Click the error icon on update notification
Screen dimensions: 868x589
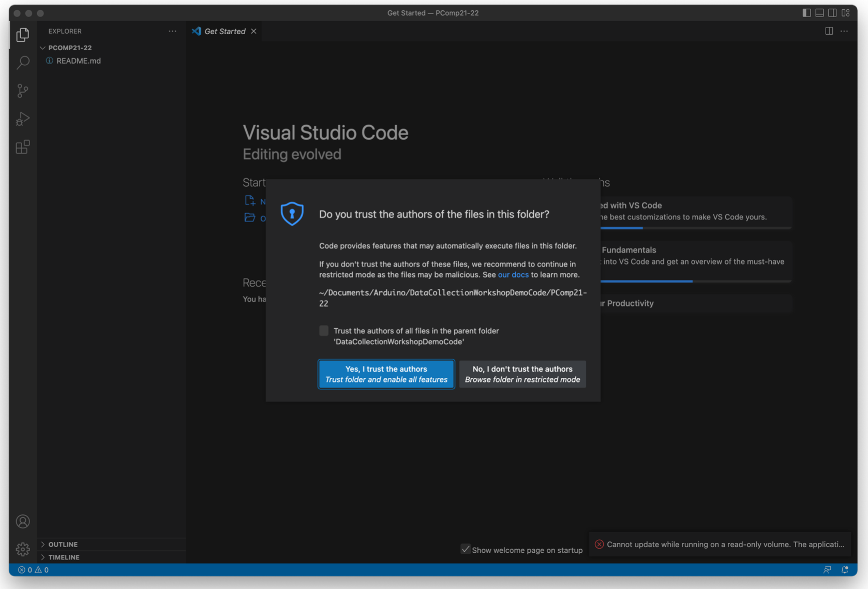pyautogui.click(x=599, y=544)
